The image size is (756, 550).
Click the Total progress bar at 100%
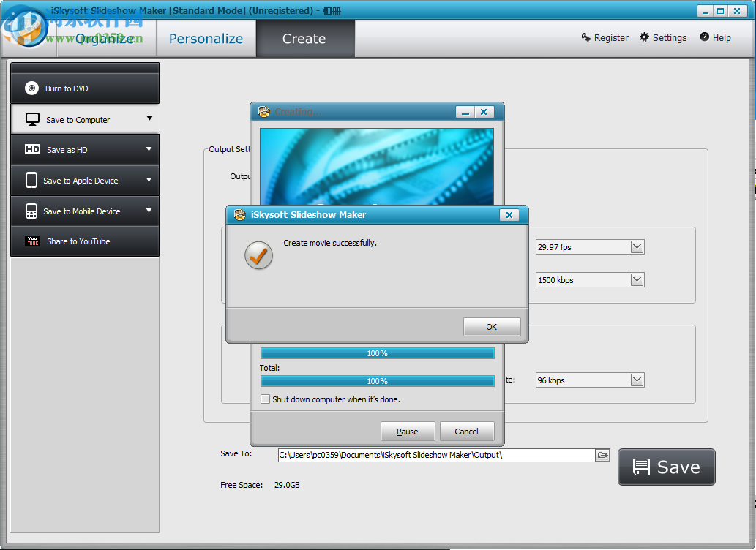click(x=377, y=380)
